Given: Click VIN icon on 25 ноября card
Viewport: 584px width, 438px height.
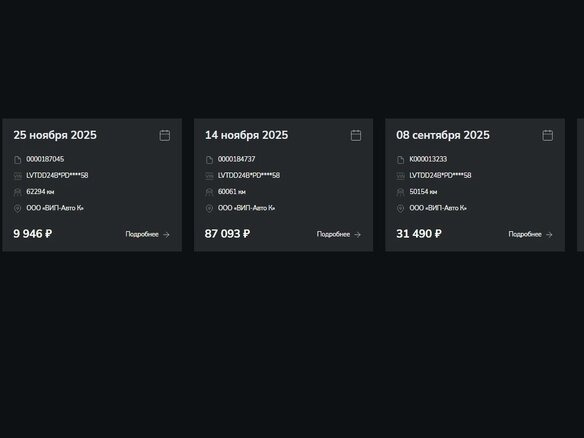Looking at the screenshot, I should tap(18, 176).
